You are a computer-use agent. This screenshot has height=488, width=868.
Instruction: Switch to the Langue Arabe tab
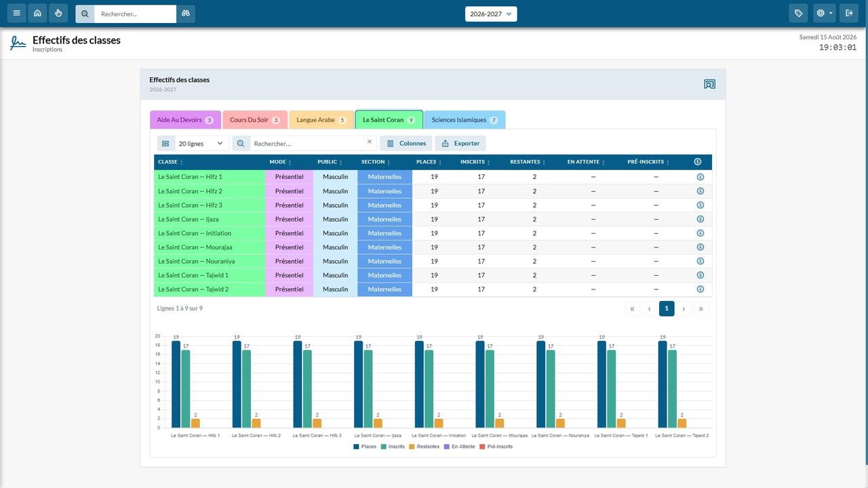point(321,120)
